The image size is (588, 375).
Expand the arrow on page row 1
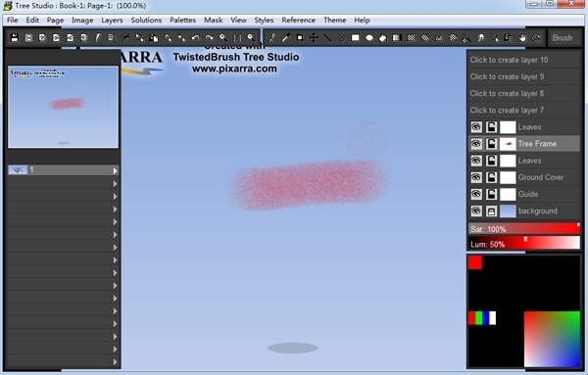(x=115, y=170)
